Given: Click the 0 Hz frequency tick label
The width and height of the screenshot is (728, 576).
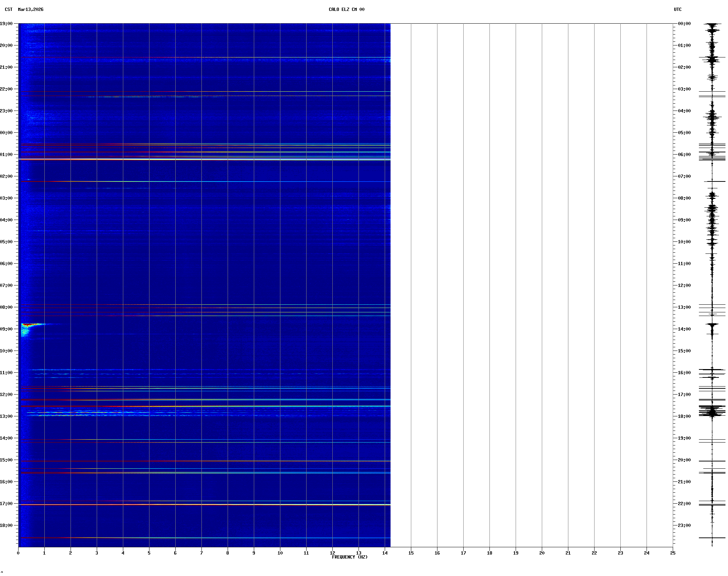Looking at the screenshot, I should pyautogui.click(x=18, y=553).
